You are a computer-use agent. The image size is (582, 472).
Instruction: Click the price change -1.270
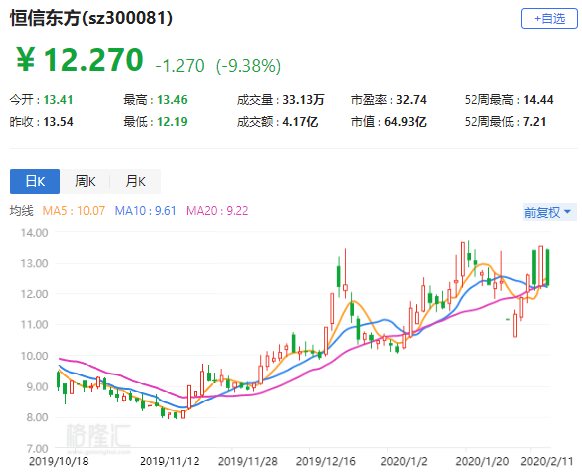click(180, 66)
